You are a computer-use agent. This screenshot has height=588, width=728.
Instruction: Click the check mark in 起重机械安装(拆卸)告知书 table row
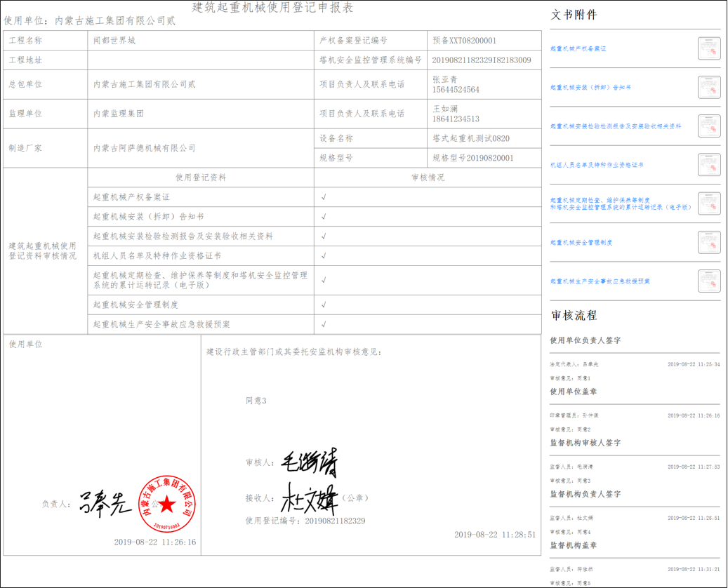pyautogui.click(x=324, y=217)
